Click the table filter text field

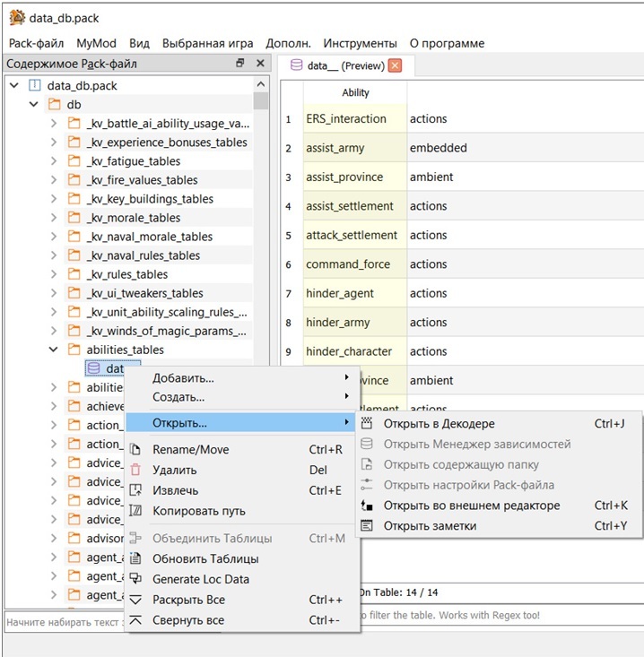point(501,615)
